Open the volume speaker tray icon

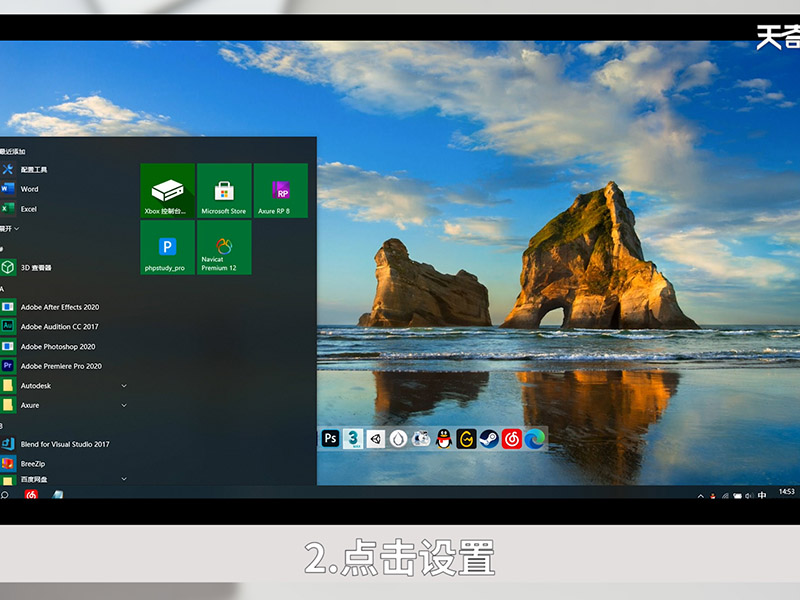[x=749, y=496]
